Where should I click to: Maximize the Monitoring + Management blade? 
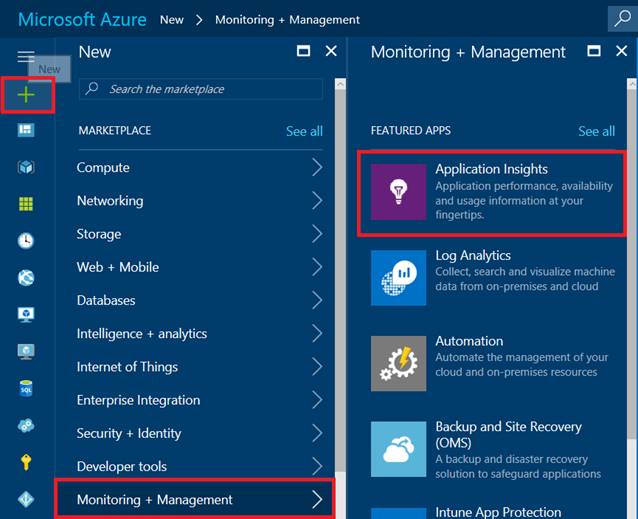tap(594, 51)
